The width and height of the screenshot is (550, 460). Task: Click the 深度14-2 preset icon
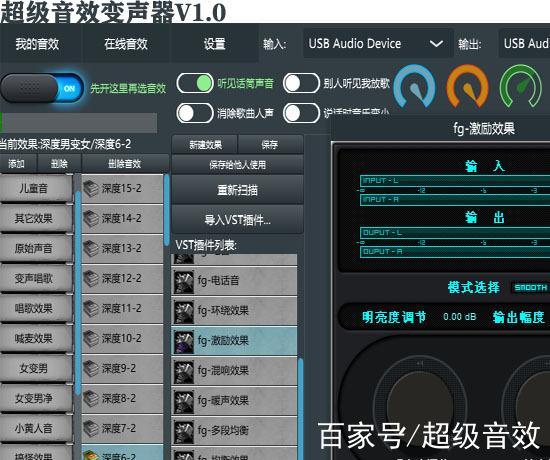tap(91, 218)
